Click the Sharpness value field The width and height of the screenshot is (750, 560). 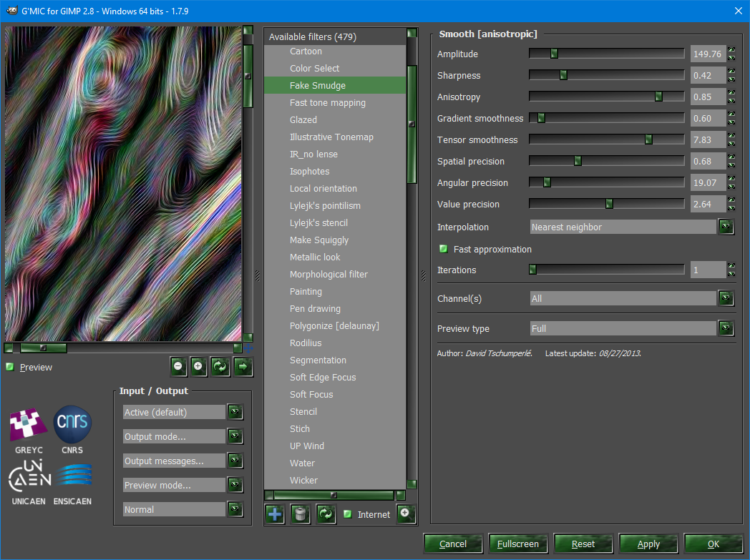708,76
